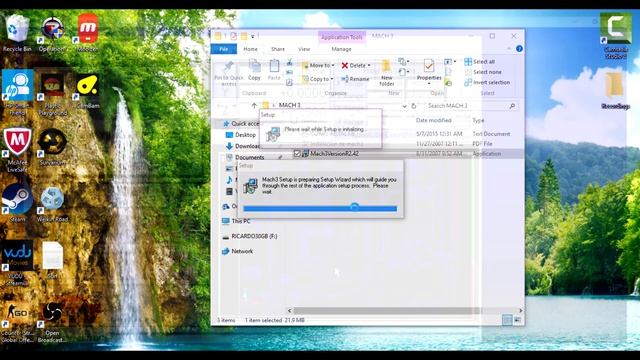Select Quick access in navigation pane
Viewport: 640px width, 360px height.
pos(241,123)
